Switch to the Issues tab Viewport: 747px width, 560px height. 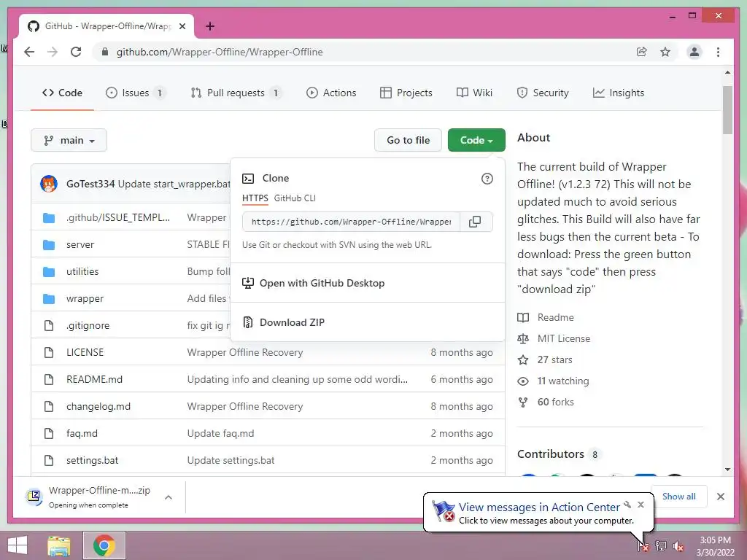point(136,93)
